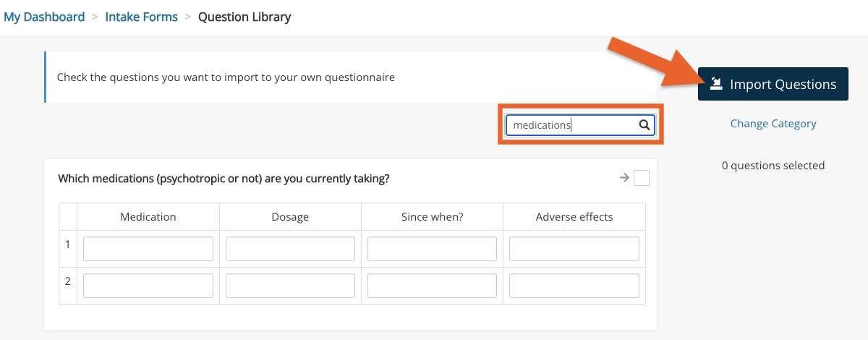Go to My Dashboard breadcrumb
The height and width of the screenshot is (340, 868).
point(44,17)
